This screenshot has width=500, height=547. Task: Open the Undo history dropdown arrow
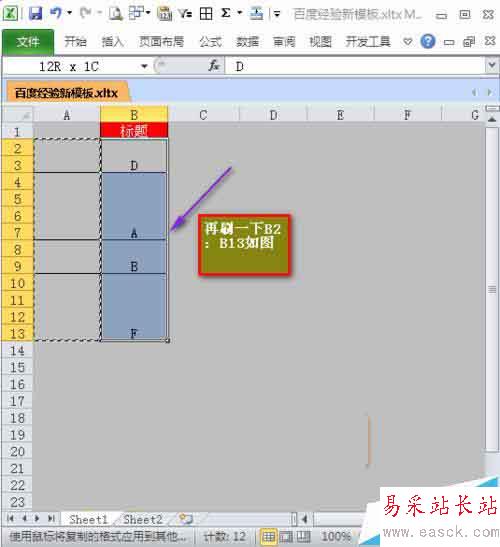point(69,13)
